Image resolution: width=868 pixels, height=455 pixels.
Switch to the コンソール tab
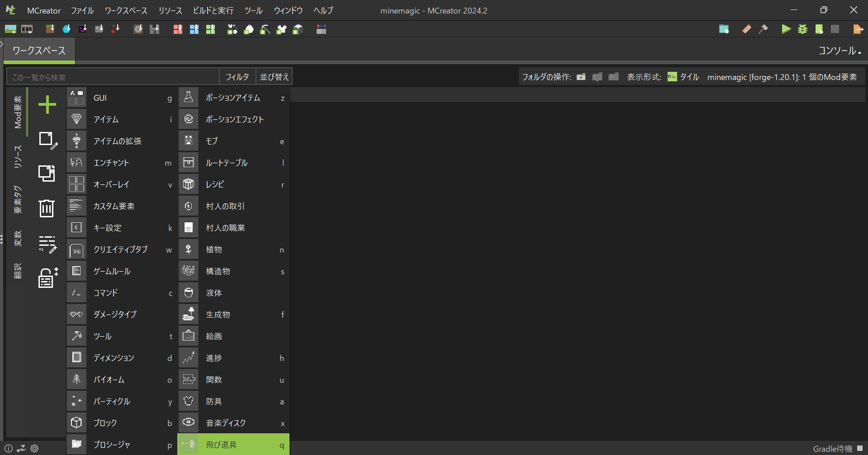click(x=840, y=51)
